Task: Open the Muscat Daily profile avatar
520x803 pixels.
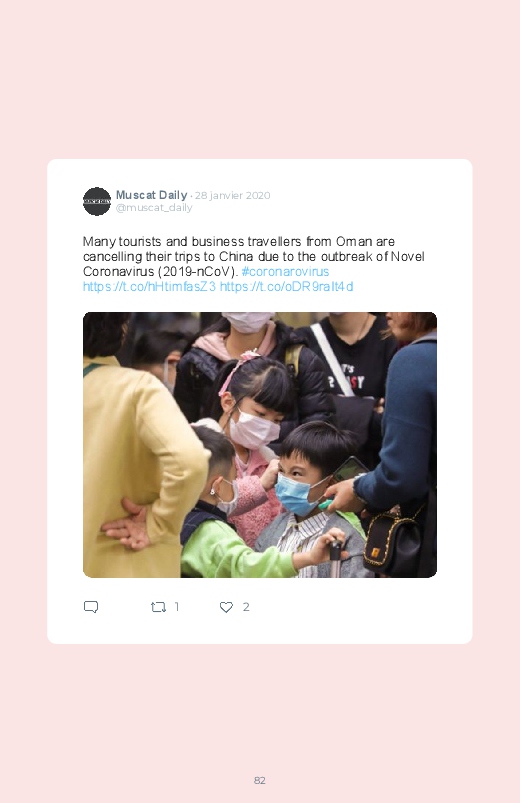Action: (x=97, y=201)
